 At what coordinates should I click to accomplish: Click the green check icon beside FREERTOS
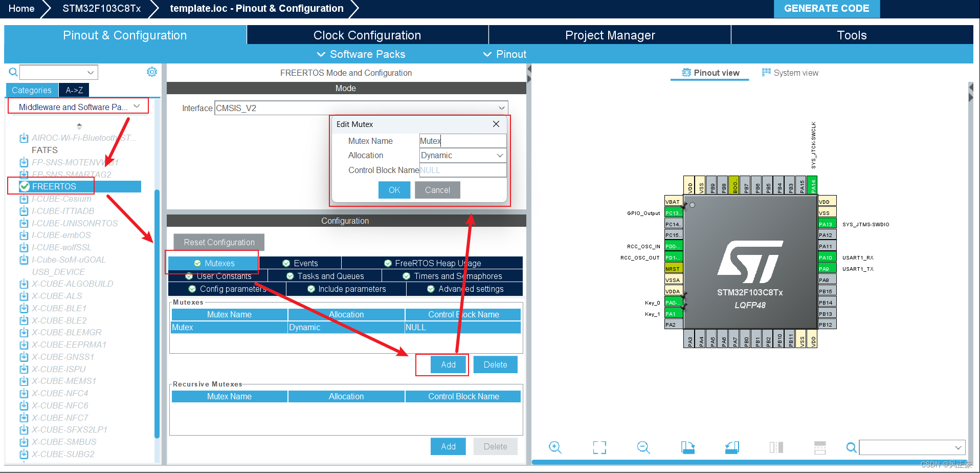pyautogui.click(x=24, y=186)
